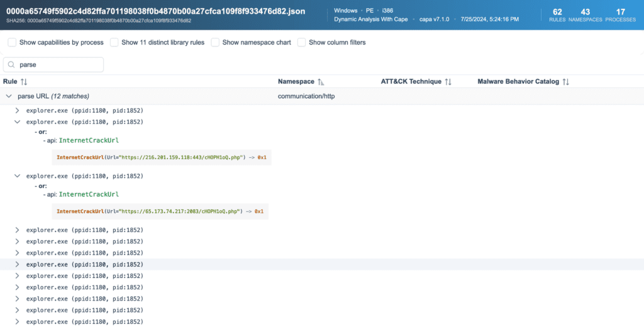Screen dimensions: 644x332
Task: Click the Namespace column header
Action: click(296, 82)
